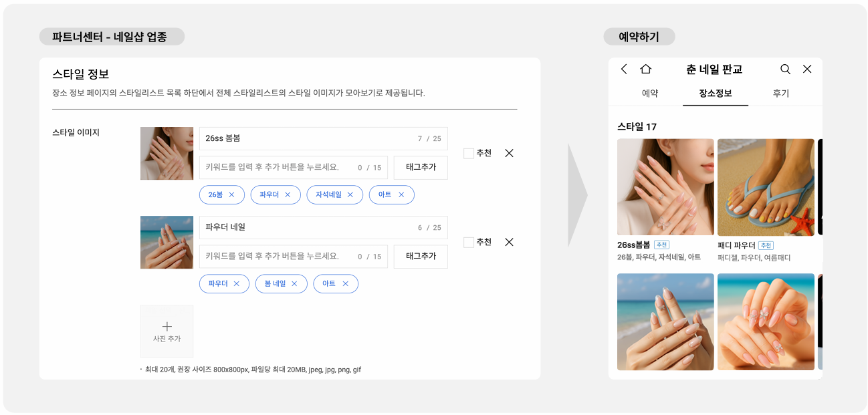Go back using the left arrow icon
The image size is (868, 415).
click(624, 70)
